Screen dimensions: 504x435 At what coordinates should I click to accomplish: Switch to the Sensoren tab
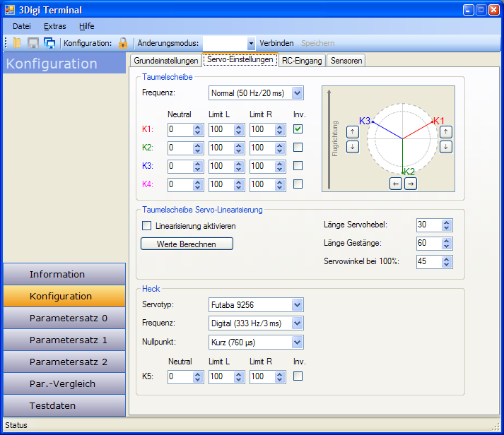346,61
